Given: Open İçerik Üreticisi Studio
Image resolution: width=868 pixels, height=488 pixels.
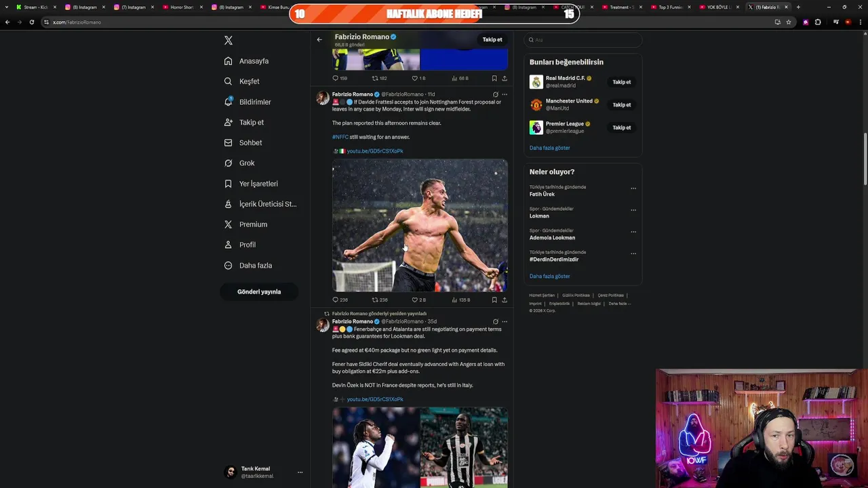Looking at the screenshot, I should point(260,204).
